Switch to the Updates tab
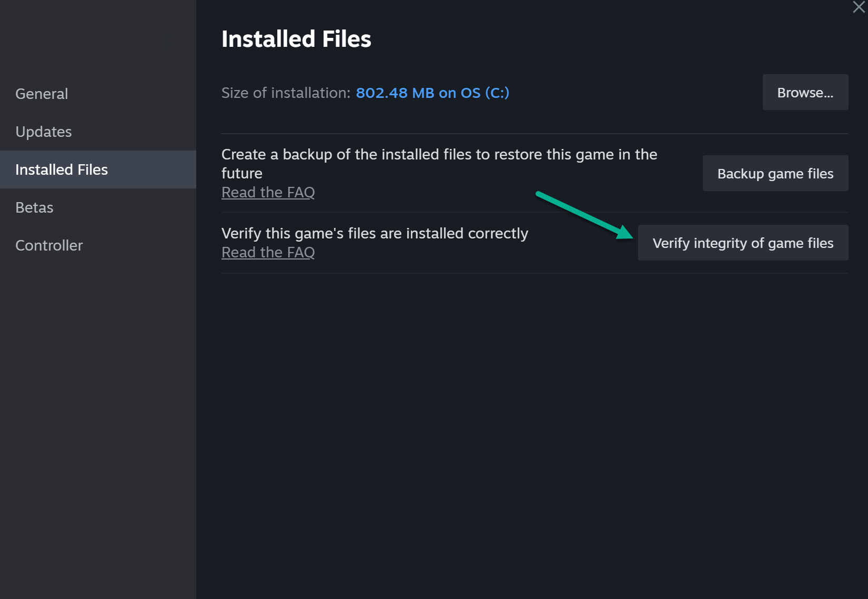This screenshot has width=868, height=599. 44,132
